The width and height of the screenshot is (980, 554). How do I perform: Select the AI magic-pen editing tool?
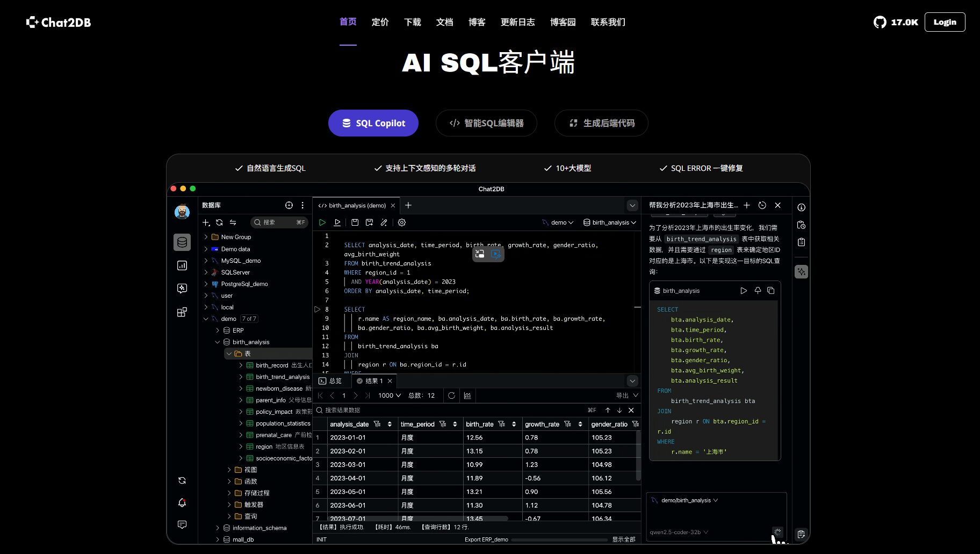coord(384,222)
